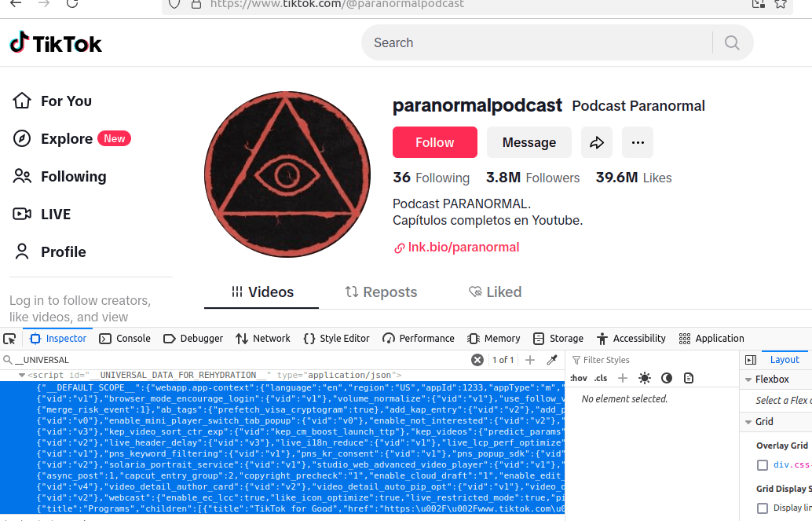This screenshot has height=521, width=812.
Task: Toggle the :hov pseudo-class panel
Action: [579, 378]
